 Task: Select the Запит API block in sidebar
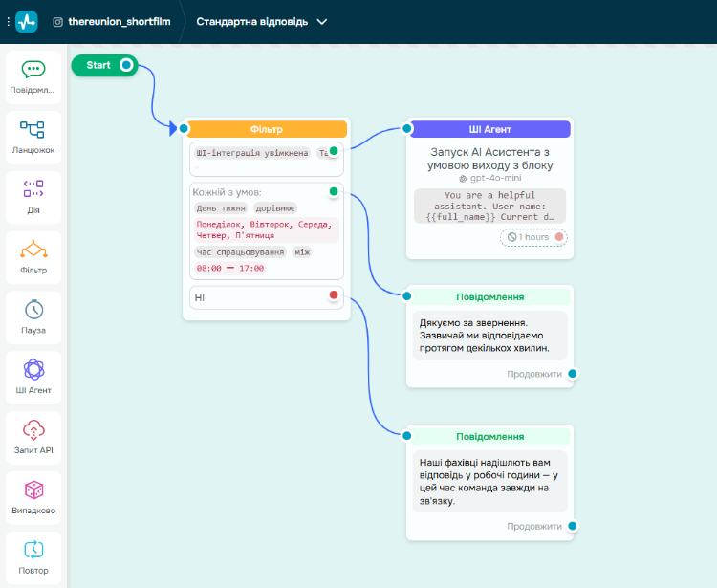[x=33, y=438]
